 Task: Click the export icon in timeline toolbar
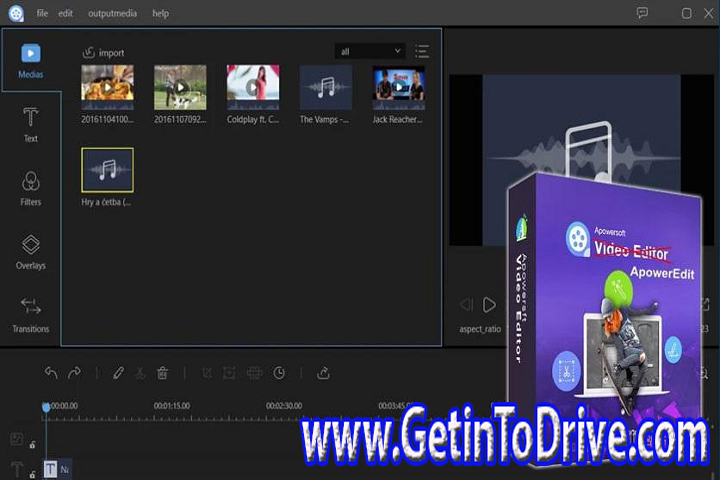click(x=323, y=373)
